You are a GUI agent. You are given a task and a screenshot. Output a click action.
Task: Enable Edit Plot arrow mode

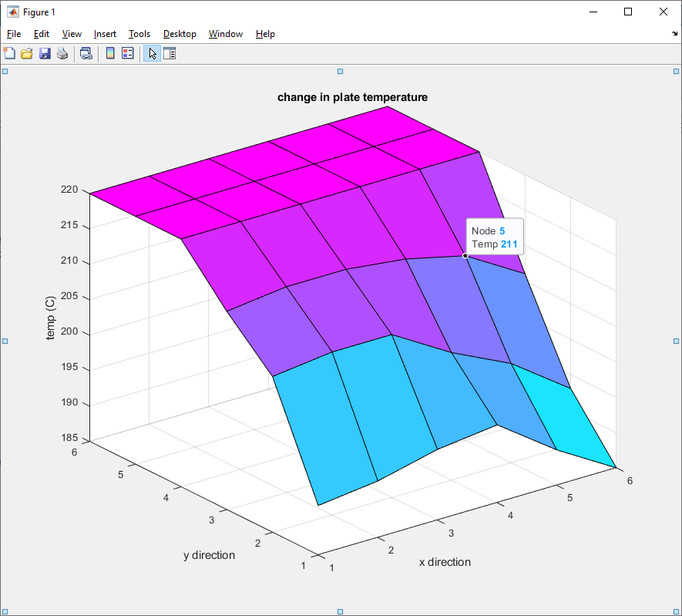point(152,53)
